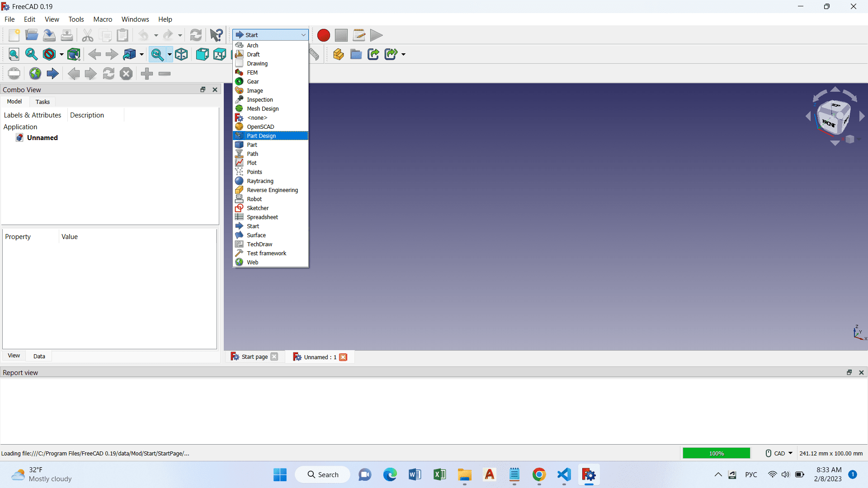
Task: Toggle float on Combo View panel
Action: tap(203, 89)
